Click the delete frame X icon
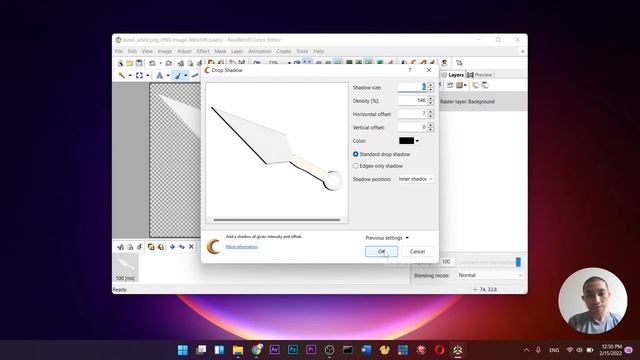Screen dimensions: 640x360 [x=191, y=247]
